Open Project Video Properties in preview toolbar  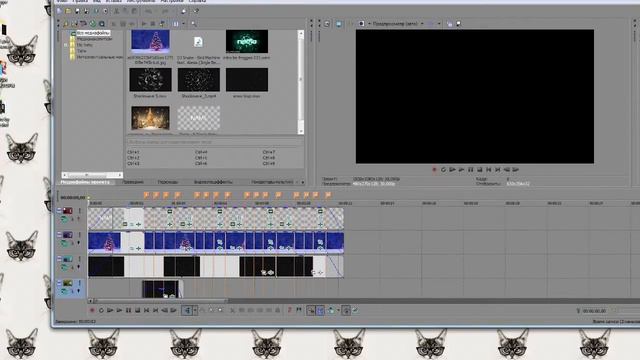coord(327,24)
